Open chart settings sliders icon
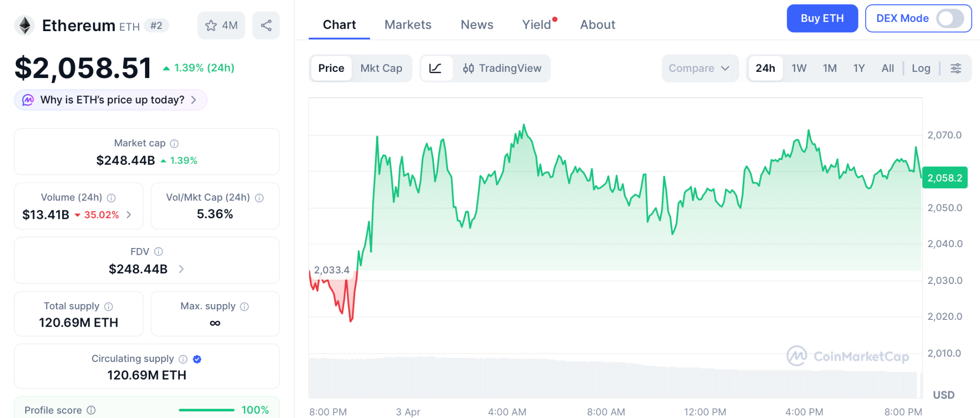Viewport: 980px width, 418px height. coord(956,68)
